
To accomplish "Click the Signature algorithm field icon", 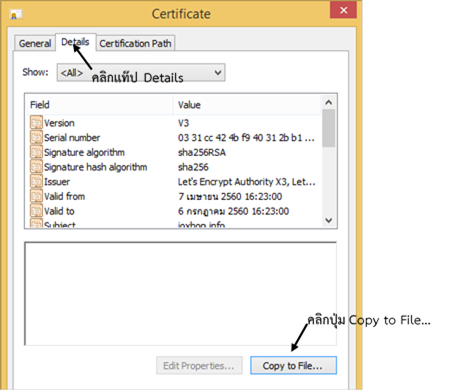I will pos(36,152).
